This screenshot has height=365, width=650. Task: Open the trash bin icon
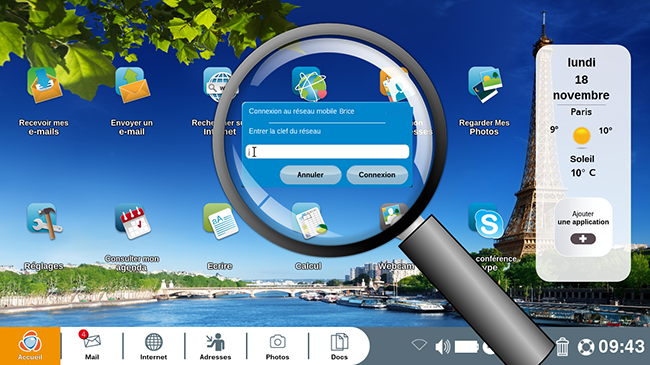tap(562, 346)
